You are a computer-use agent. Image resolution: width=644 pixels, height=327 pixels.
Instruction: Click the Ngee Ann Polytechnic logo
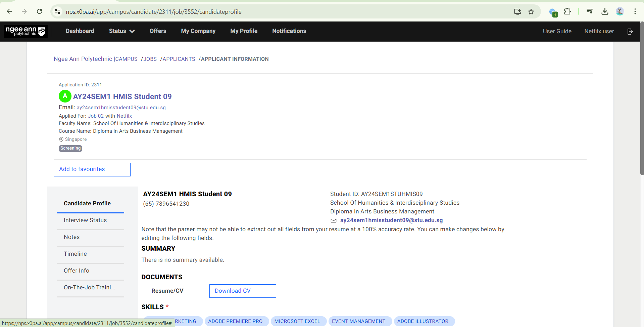(x=26, y=31)
